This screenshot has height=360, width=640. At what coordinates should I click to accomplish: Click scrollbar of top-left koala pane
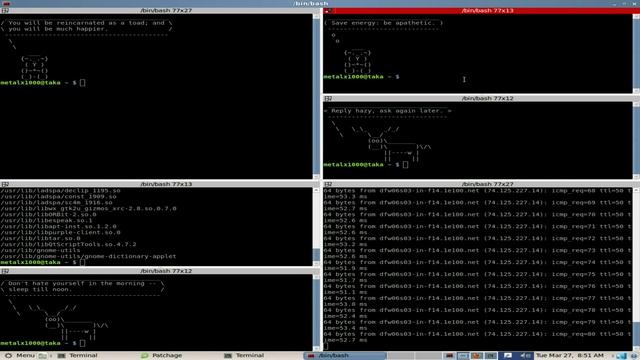coord(316,96)
